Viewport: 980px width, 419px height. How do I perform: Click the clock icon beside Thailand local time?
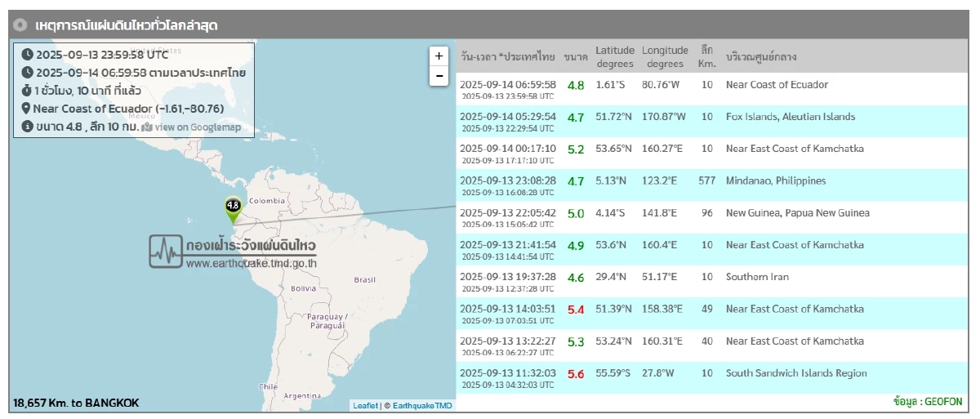pyautogui.click(x=27, y=73)
